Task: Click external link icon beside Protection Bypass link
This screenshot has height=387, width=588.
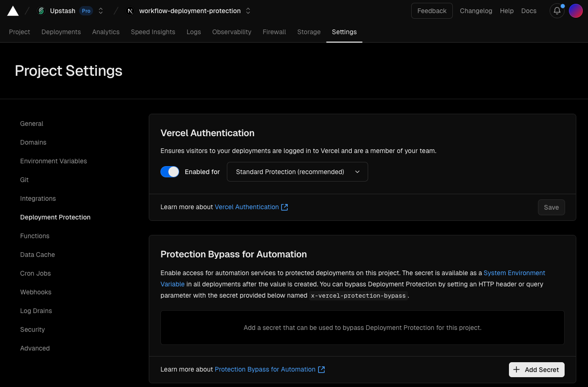Action: tap(321, 369)
